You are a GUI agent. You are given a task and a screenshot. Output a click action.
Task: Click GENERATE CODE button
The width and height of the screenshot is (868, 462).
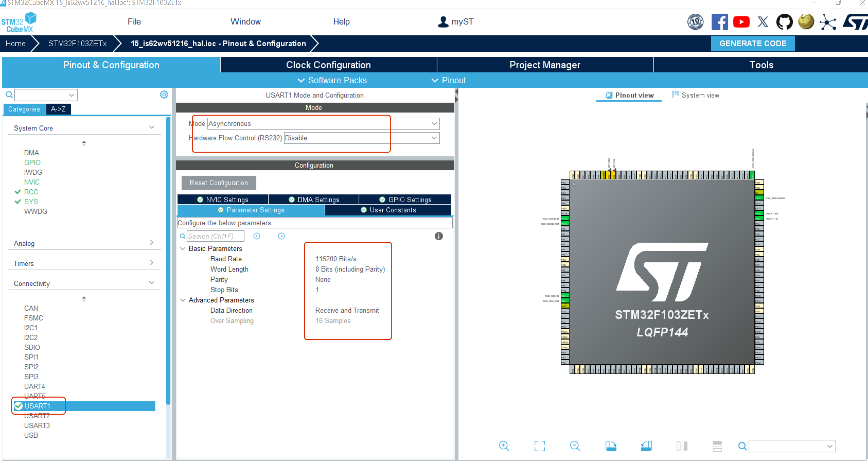(x=752, y=44)
